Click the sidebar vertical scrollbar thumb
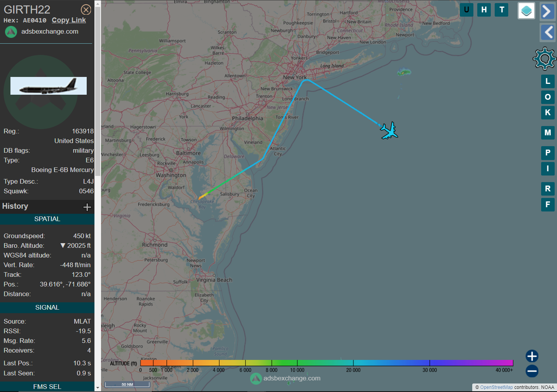 tap(98, 91)
